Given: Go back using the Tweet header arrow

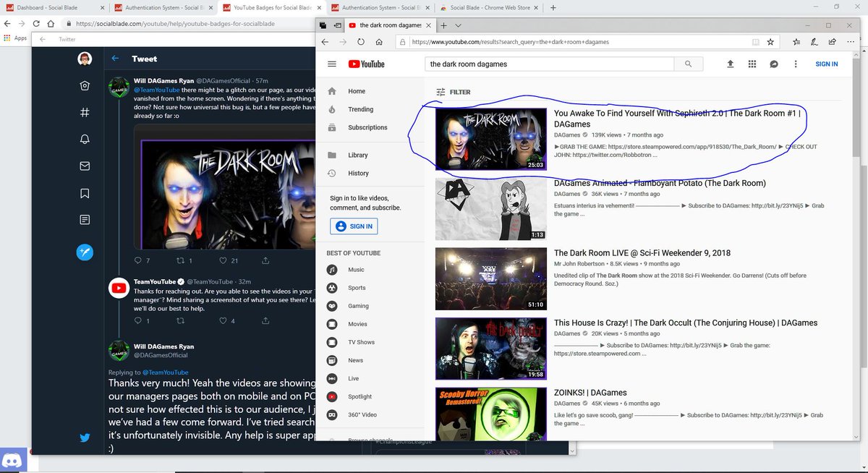Looking at the screenshot, I should 115,59.
